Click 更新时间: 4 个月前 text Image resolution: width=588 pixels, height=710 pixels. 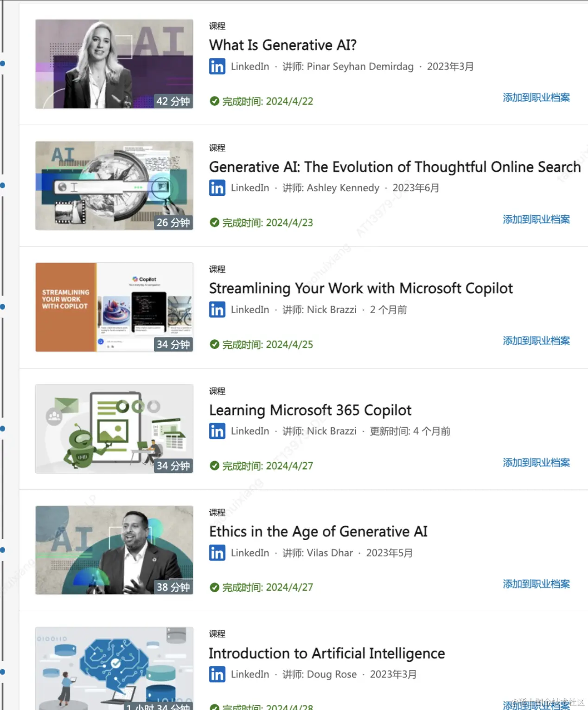tap(410, 431)
